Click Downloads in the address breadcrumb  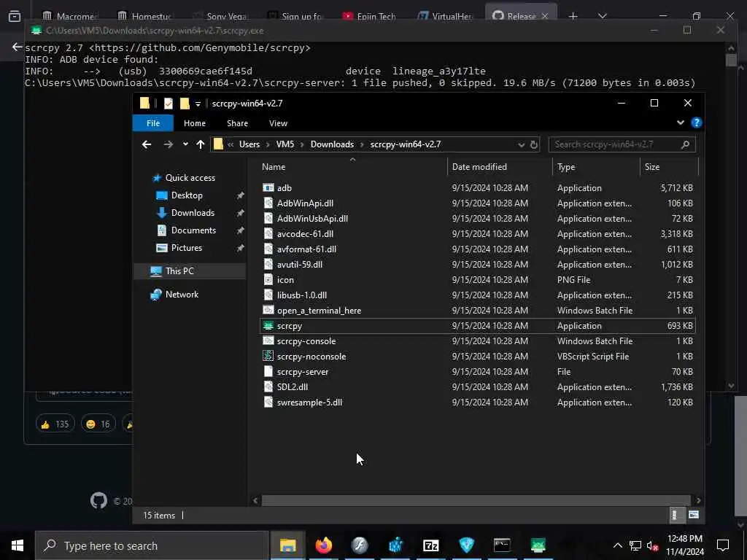click(332, 144)
